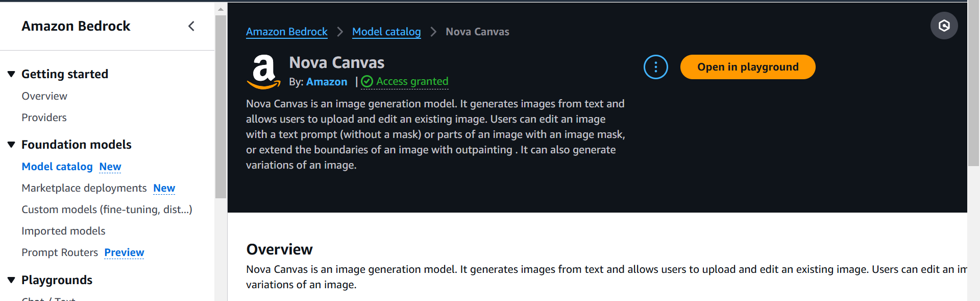Open Marketplace deployments page

(84, 188)
